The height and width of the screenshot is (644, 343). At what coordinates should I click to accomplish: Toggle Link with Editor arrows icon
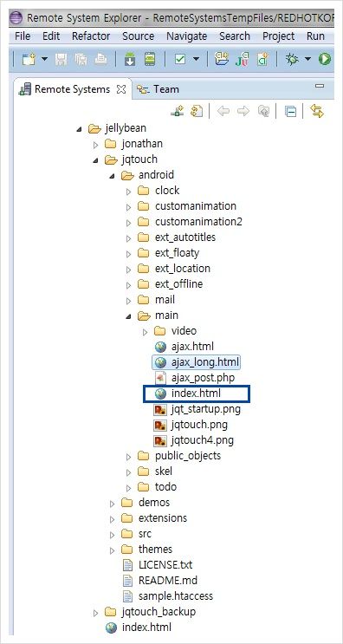coord(317,111)
